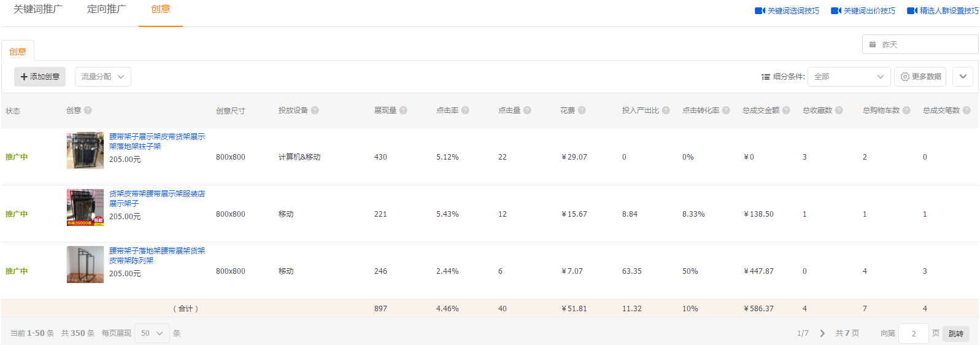Open the per-page count dropdown showing 50
The height and width of the screenshot is (345, 980).
(152, 333)
